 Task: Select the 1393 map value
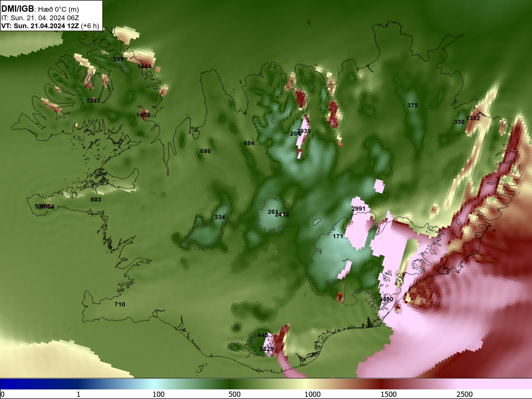point(93,101)
